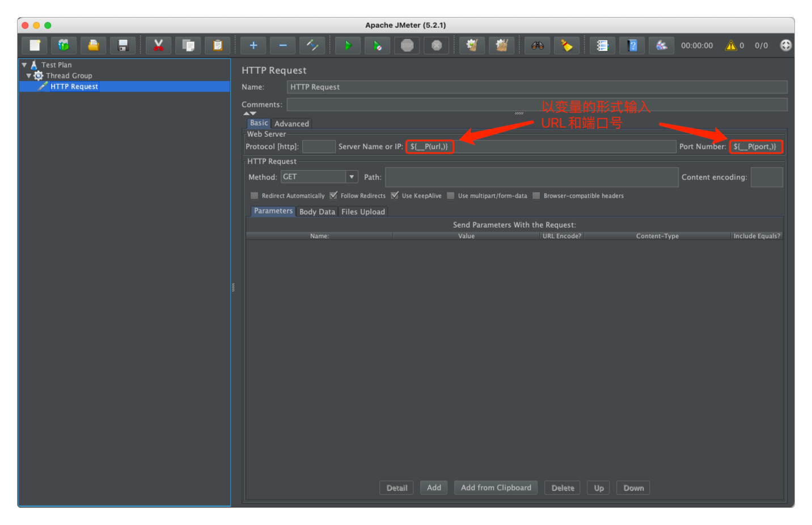Click the heap dump toolbar icon
The height and width of the screenshot is (525, 812).
tap(661, 45)
